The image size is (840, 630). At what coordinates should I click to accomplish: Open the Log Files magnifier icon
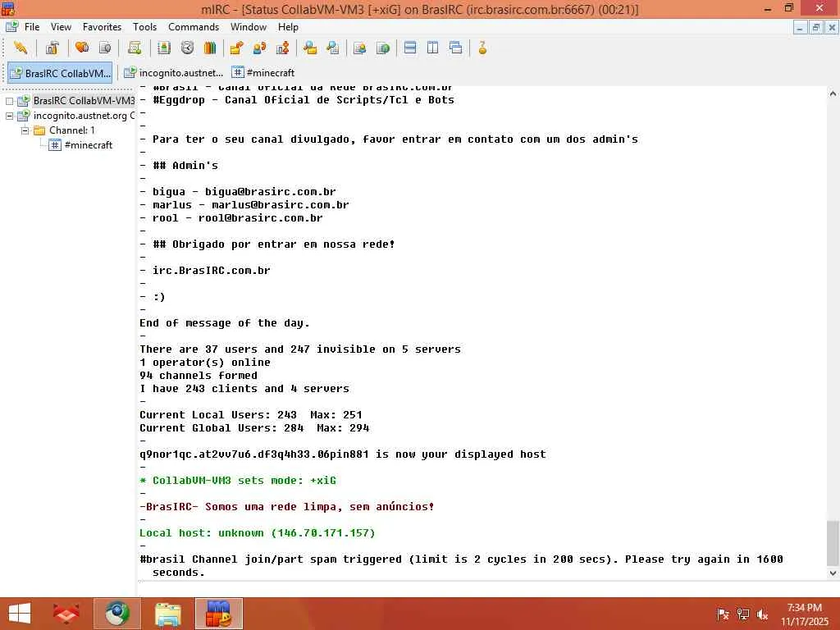coord(333,48)
